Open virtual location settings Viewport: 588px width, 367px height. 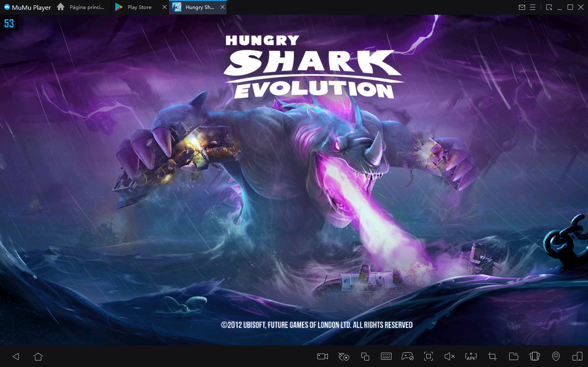pos(556,356)
